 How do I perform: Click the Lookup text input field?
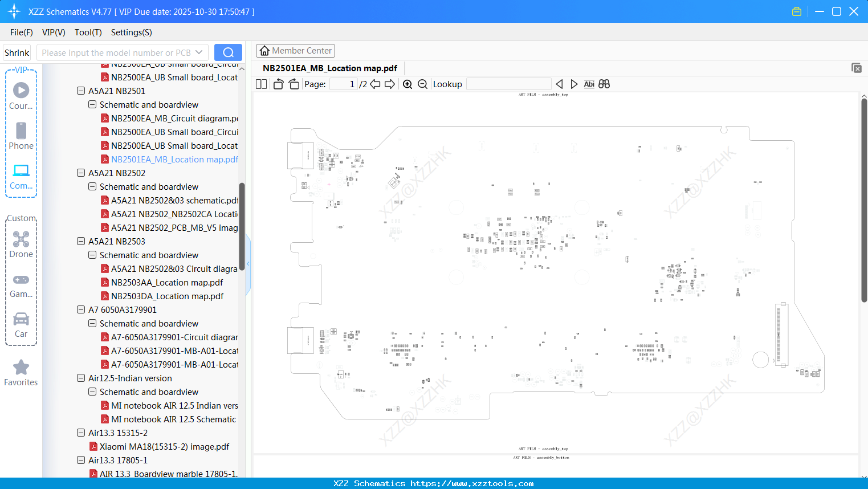508,84
